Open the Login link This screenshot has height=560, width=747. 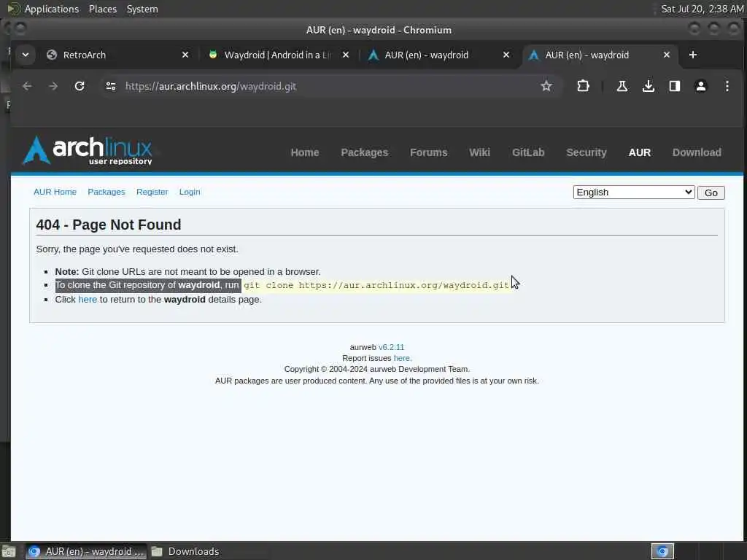[190, 192]
